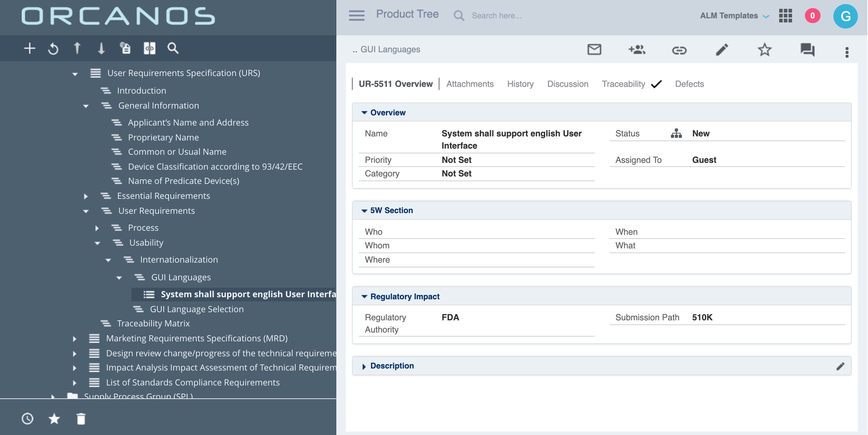Switch to the Traceability tab
This screenshot has width=868, height=435.
[x=623, y=84]
